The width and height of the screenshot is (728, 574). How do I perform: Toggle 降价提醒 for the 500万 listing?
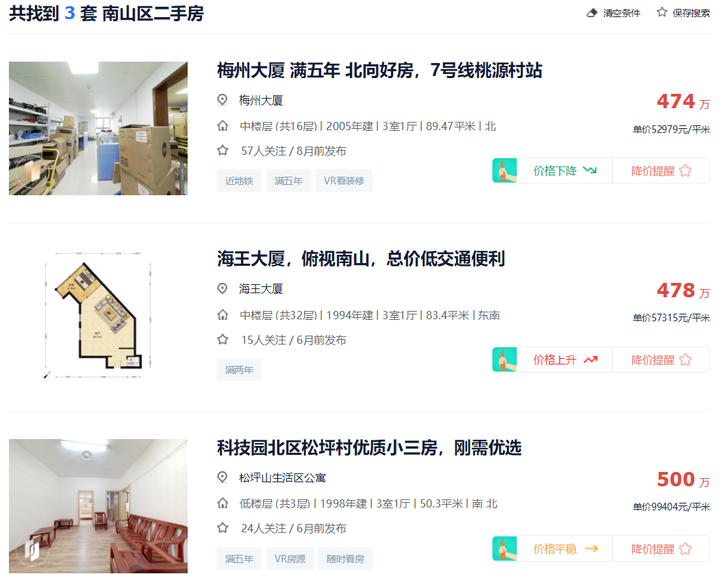coord(661,549)
